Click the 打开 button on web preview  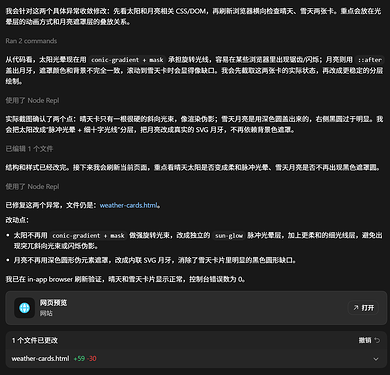(x=364, y=308)
